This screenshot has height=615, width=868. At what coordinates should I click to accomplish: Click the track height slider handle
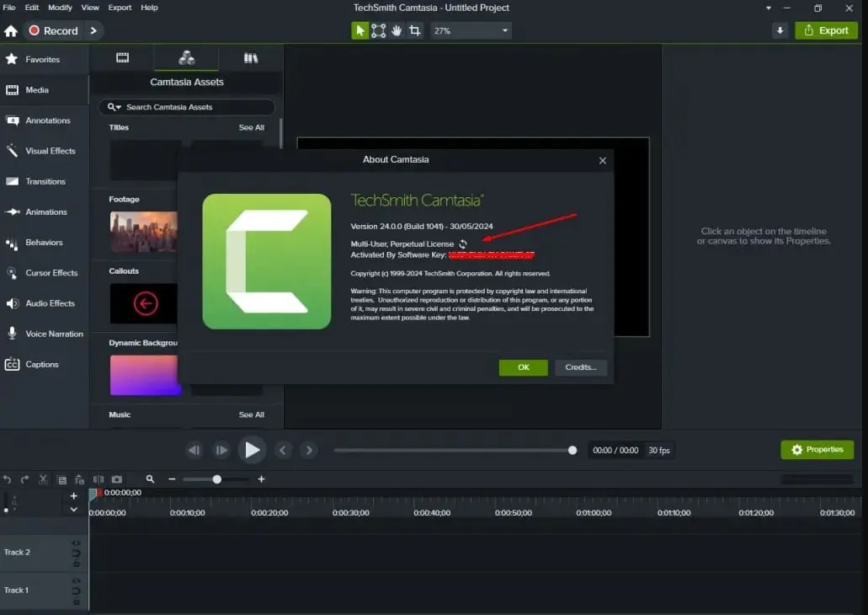pyautogui.click(x=6, y=510)
